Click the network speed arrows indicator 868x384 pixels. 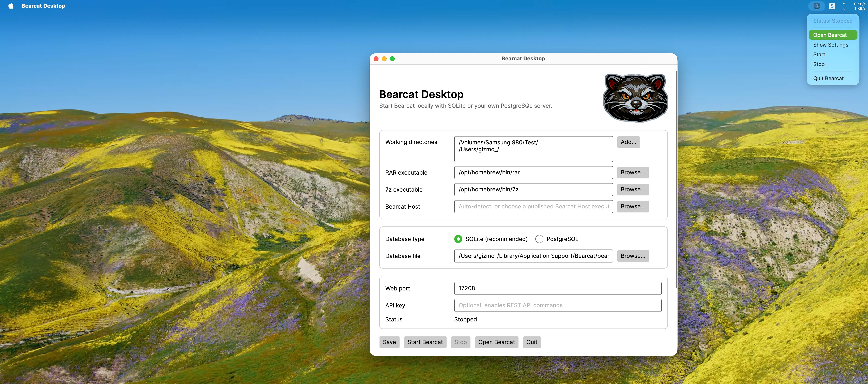(844, 6)
